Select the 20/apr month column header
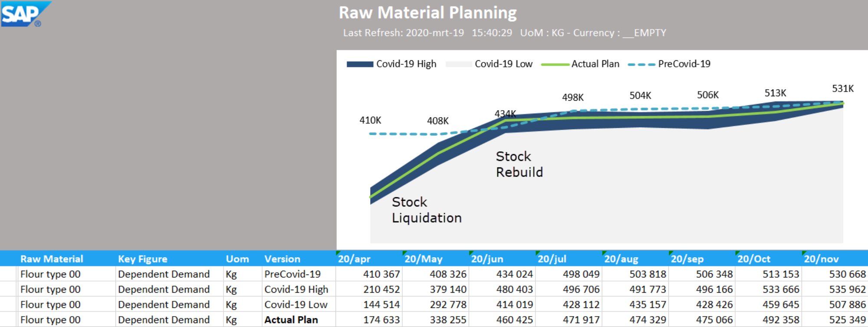Screen dimensions: 868x327 (354, 259)
